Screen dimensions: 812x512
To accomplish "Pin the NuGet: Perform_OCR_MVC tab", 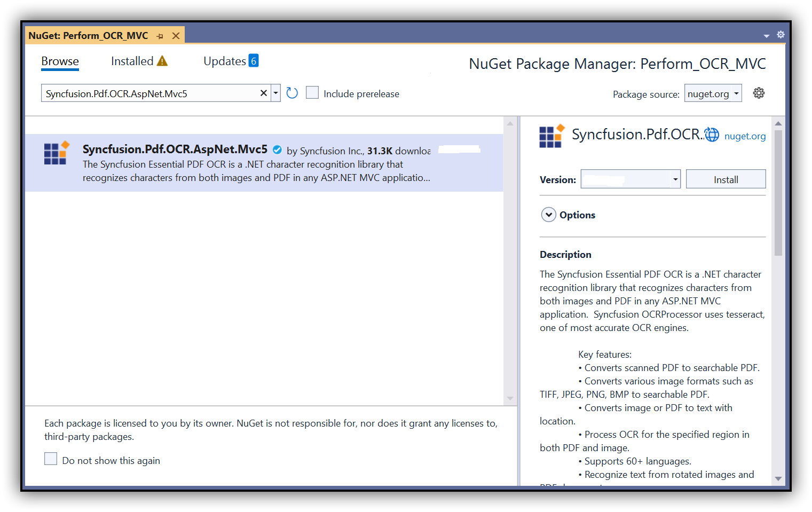I will 160,35.
